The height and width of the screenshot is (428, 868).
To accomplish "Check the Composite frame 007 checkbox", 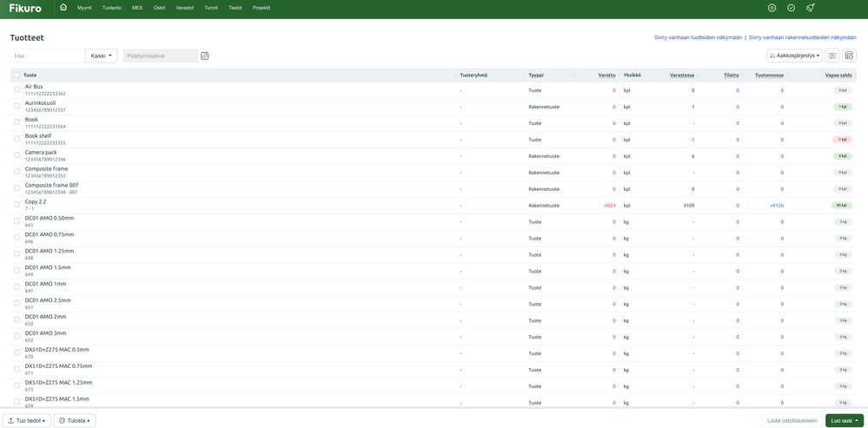I will tap(17, 188).
